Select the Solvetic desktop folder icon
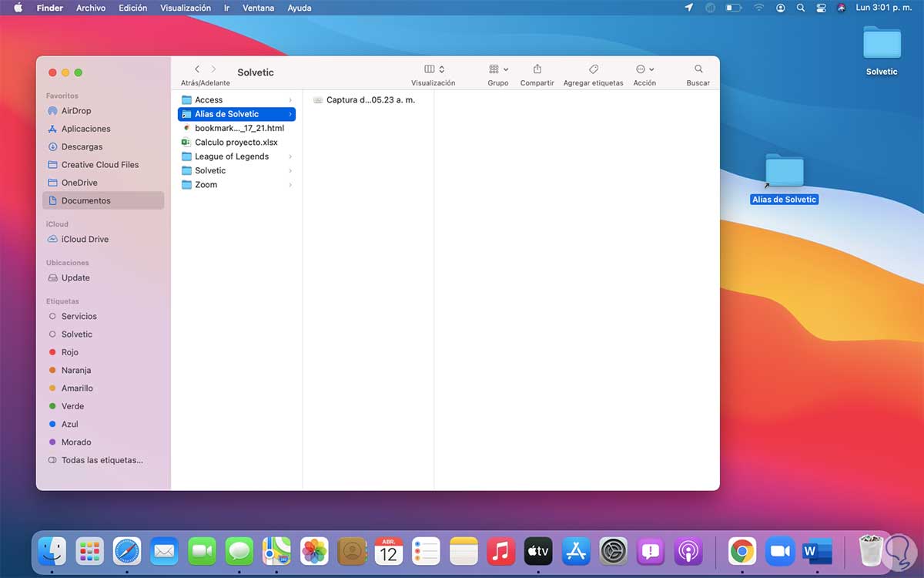The width and height of the screenshot is (924, 578). (882, 42)
